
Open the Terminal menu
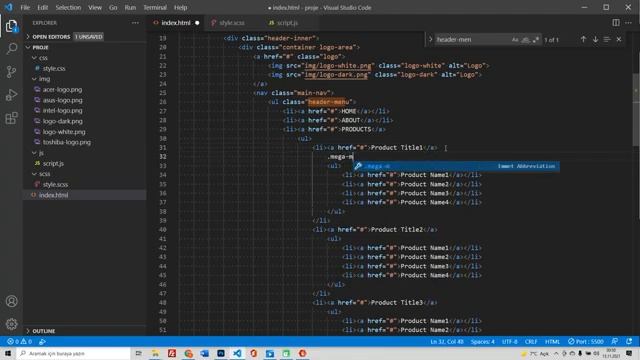tap(155, 7)
